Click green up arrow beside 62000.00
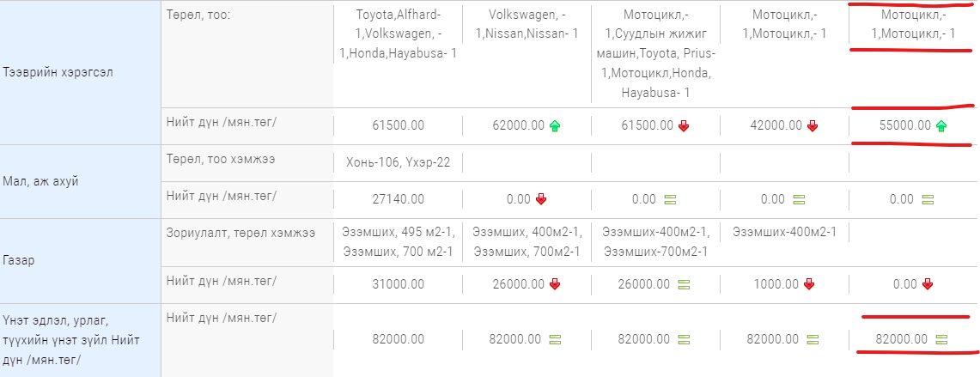Image resolution: width=980 pixels, height=377 pixels. (554, 126)
